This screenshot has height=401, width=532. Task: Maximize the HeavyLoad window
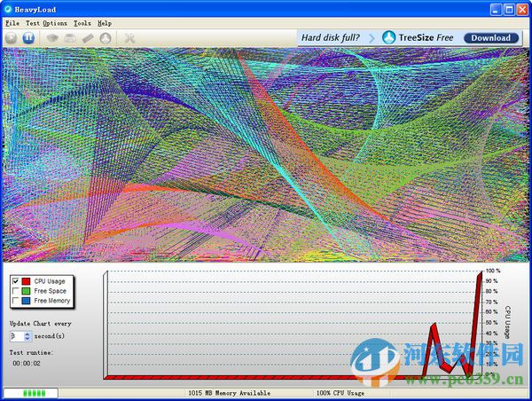coord(509,10)
